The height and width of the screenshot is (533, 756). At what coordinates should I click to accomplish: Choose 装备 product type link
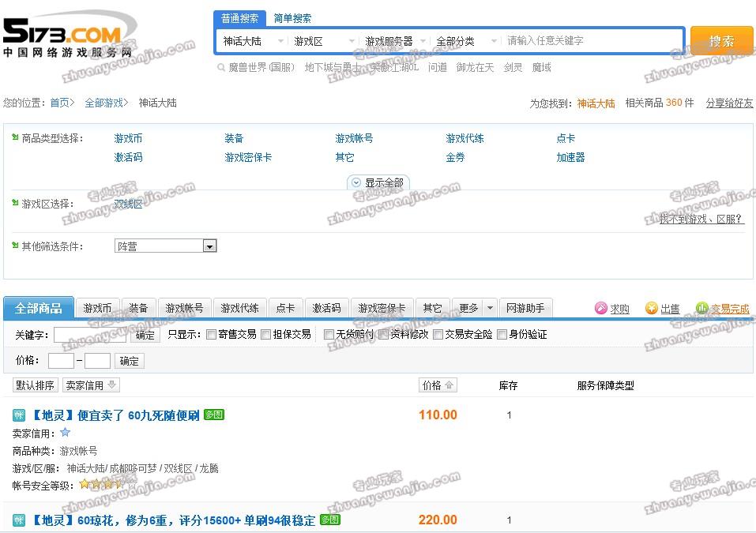click(234, 138)
